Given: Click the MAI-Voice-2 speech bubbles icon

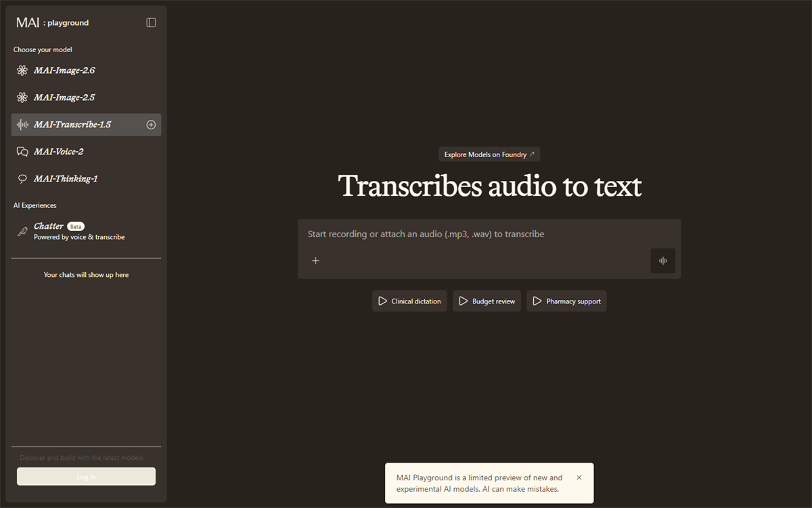Looking at the screenshot, I should (22, 152).
